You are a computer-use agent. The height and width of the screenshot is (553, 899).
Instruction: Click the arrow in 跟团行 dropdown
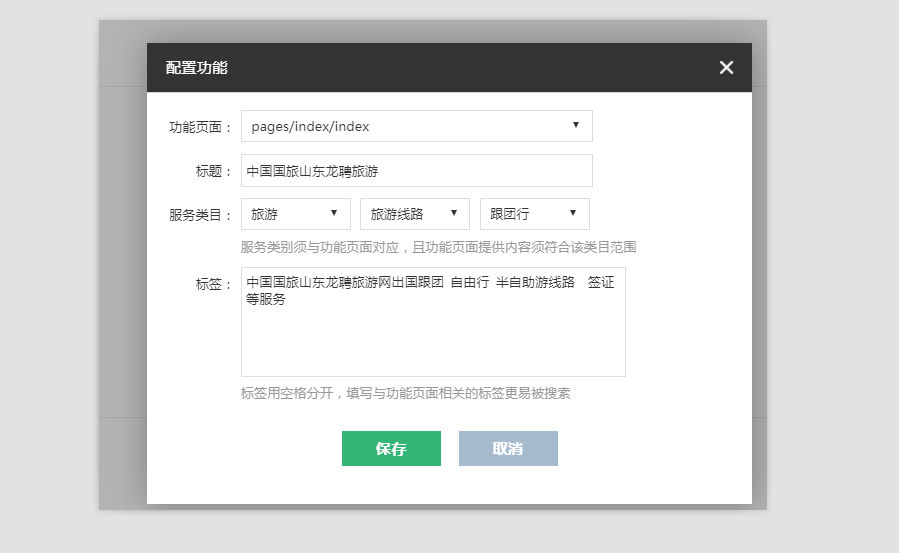(573, 213)
